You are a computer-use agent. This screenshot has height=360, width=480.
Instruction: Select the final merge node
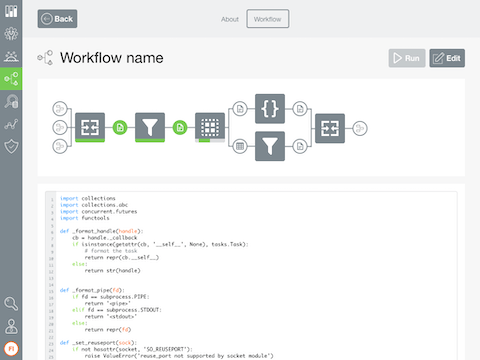coord(330,128)
